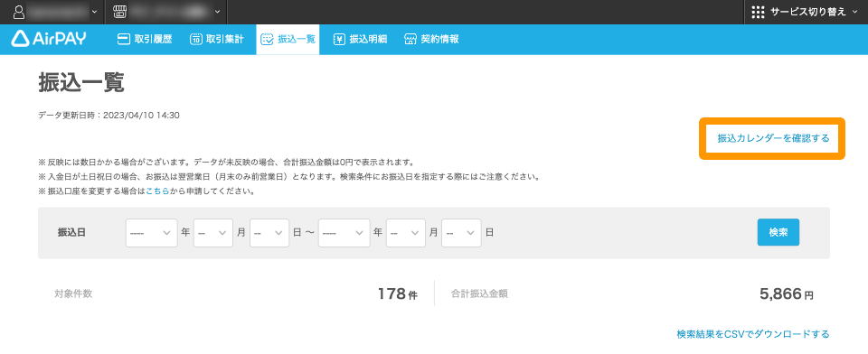868x354 pixels.
Task: Go to the 契約情報 tab
Action: pyautogui.click(x=431, y=39)
